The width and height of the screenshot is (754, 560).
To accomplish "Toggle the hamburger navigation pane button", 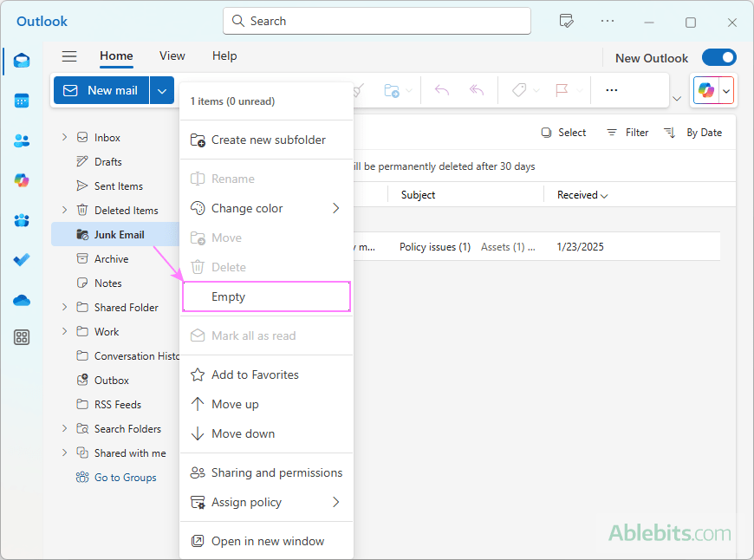I will (69, 56).
